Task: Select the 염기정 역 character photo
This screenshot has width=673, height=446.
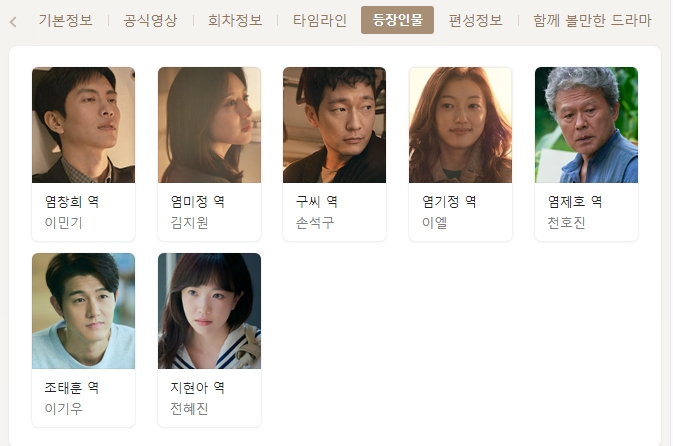Action: [x=461, y=125]
